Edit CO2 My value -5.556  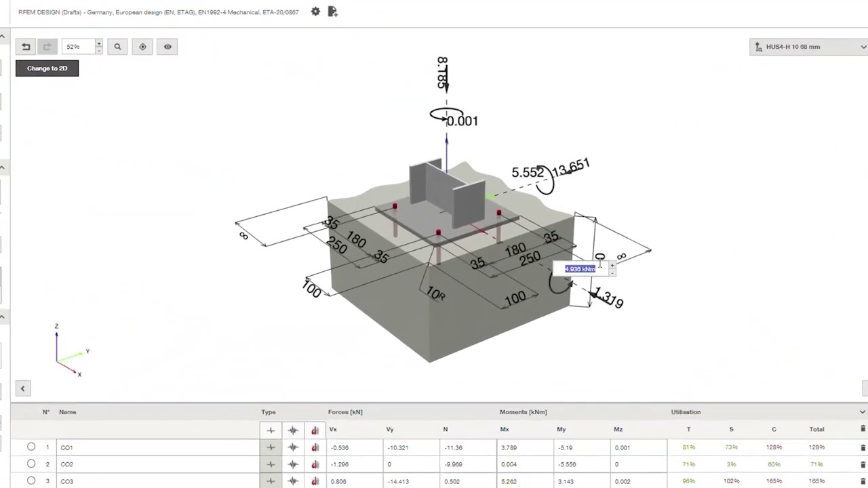pos(581,464)
